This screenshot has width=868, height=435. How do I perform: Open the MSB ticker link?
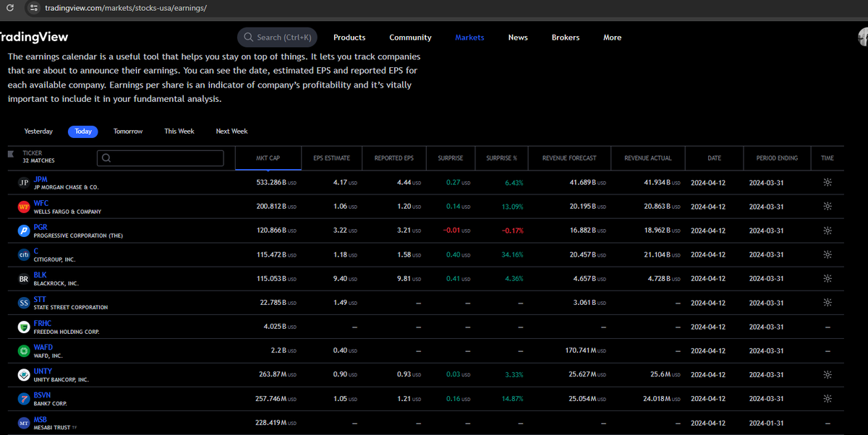pyautogui.click(x=41, y=418)
